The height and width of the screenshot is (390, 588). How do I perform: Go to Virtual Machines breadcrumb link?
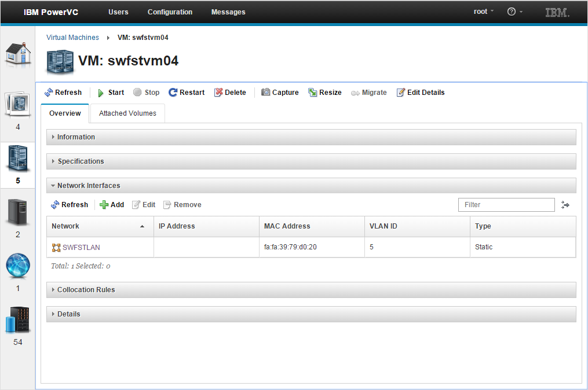tap(73, 38)
